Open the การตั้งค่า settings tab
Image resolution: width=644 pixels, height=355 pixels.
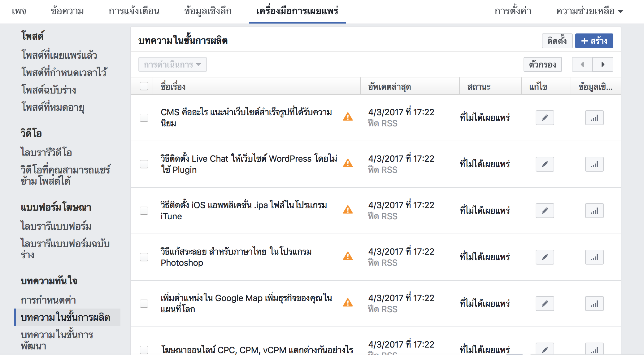(513, 11)
